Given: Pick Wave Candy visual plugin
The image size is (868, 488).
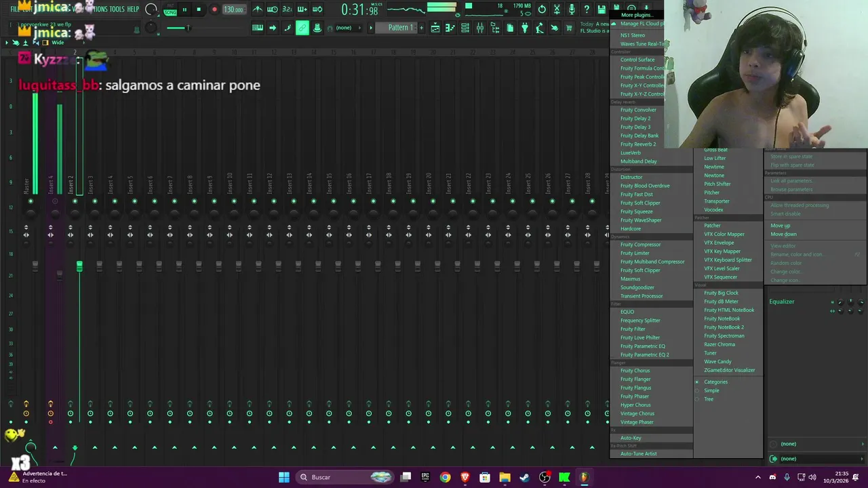Looking at the screenshot, I should 717,361.
